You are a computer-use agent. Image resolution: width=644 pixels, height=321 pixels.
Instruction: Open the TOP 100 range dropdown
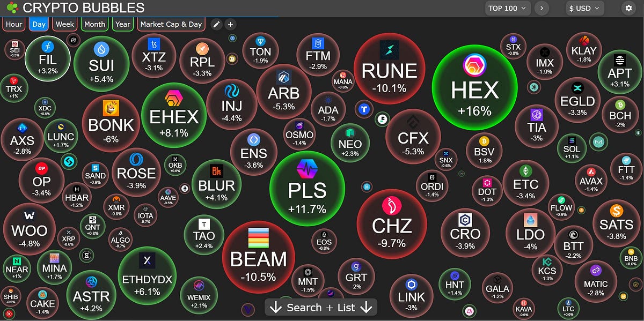(x=508, y=8)
